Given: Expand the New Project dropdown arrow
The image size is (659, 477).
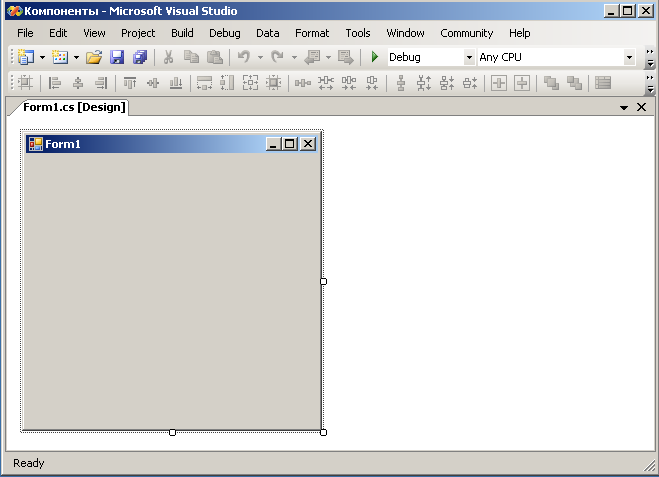Looking at the screenshot, I should (42, 57).
